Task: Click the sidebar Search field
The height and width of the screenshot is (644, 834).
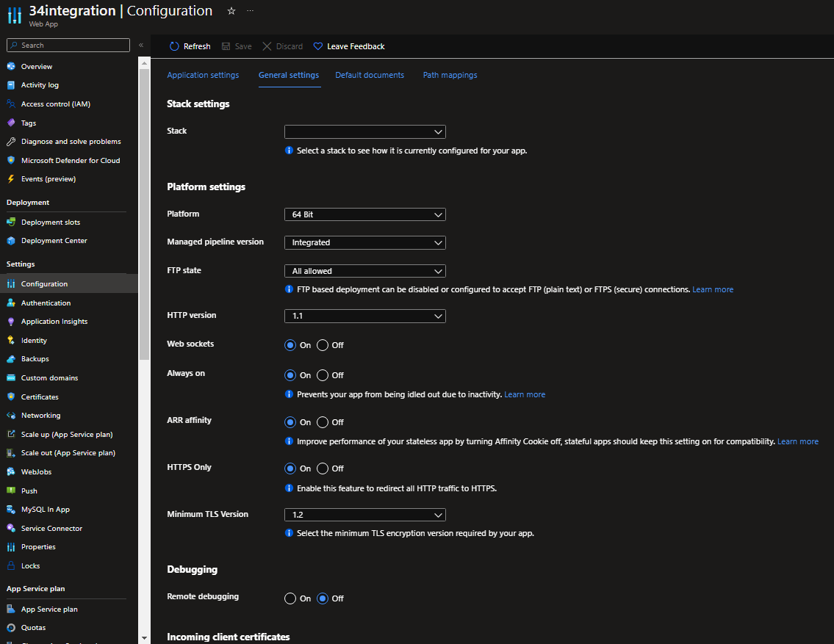Action: 68,46
